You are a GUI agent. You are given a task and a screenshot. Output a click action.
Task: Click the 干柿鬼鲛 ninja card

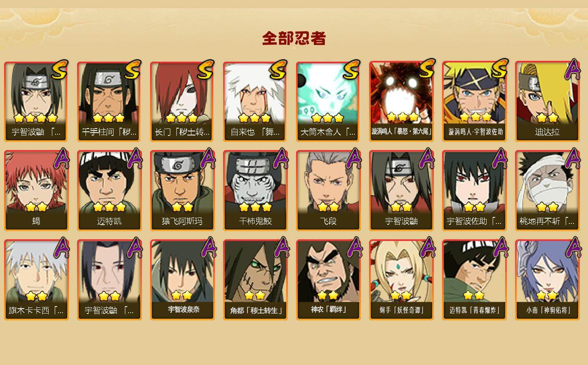tap(255, 191)
